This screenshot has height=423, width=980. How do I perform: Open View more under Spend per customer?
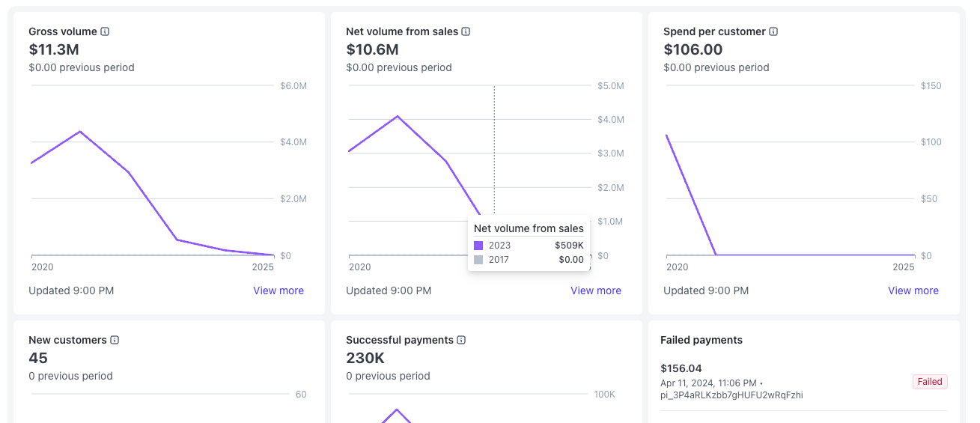913,290
